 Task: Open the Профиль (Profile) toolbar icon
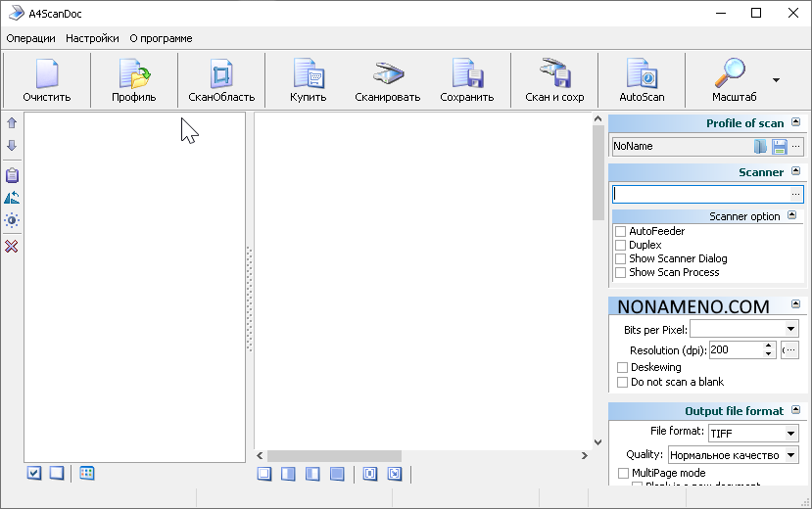[x=133, y=75]
